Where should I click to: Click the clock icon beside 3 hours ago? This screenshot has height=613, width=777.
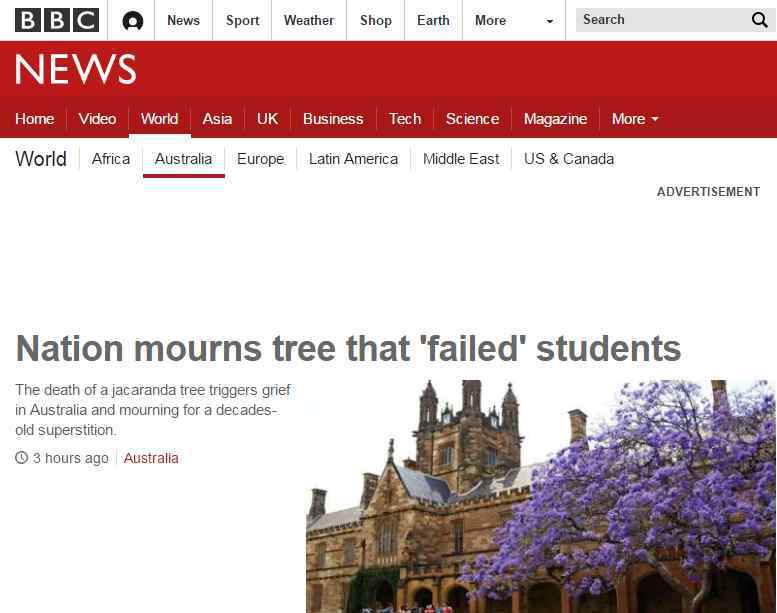(x=21, y=457)
